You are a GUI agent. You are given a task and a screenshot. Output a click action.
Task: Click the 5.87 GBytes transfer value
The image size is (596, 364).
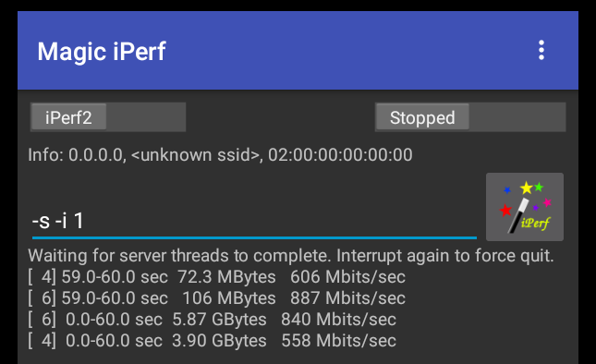(219, 320)
